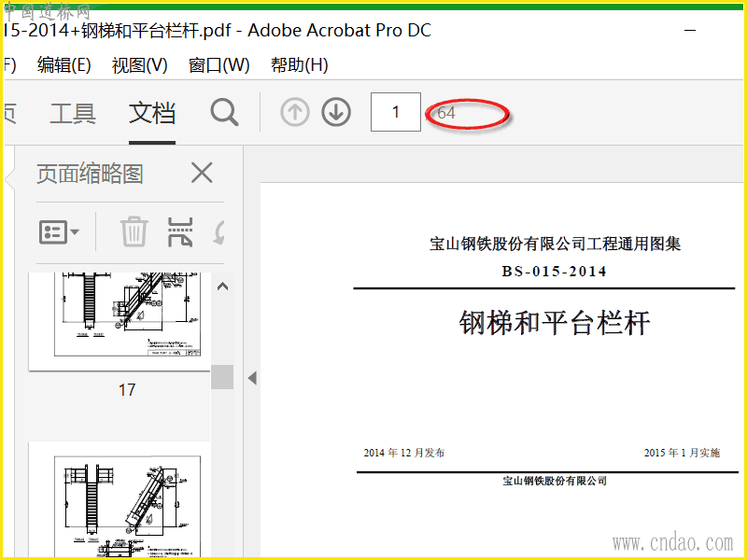Go to next page with down arrow

coord(336,112)
